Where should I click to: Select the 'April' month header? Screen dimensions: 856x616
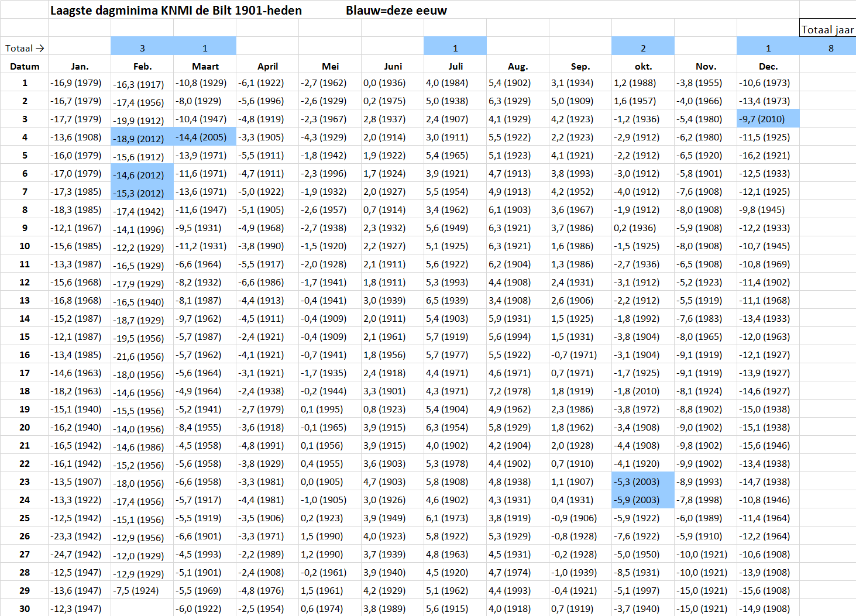267,66
